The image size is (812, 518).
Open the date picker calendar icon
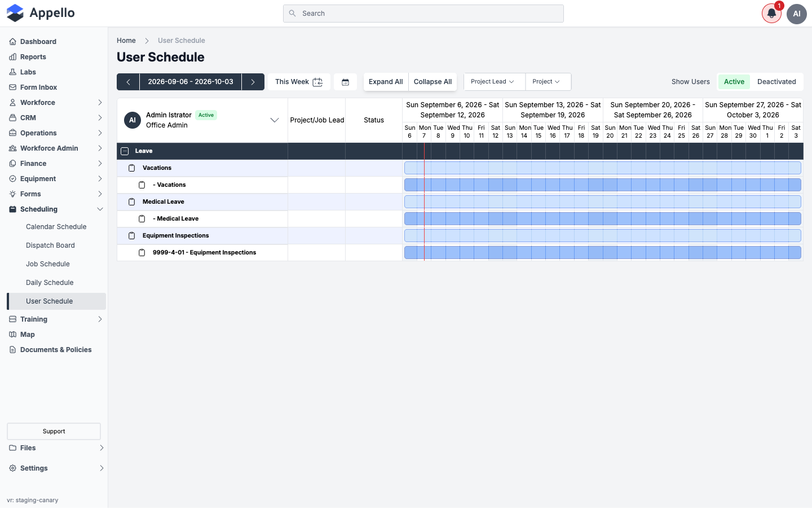tap(346, 82)
